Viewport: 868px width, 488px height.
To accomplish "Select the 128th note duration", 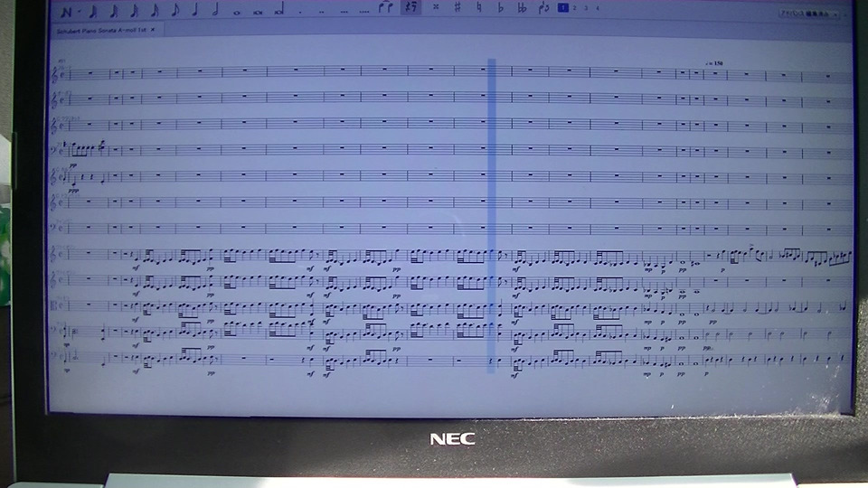I will [x=93, y=11].
